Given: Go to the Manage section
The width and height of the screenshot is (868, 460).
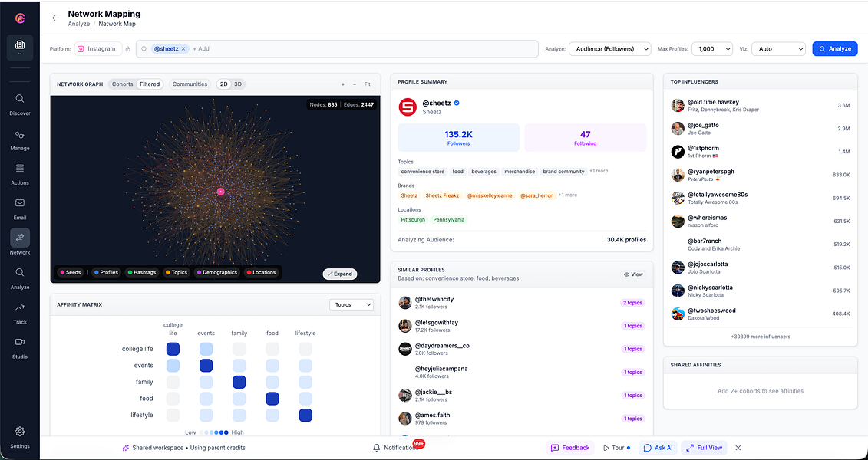Looking at the screenshot, I should pyautogui.click(x=20, y=140).
